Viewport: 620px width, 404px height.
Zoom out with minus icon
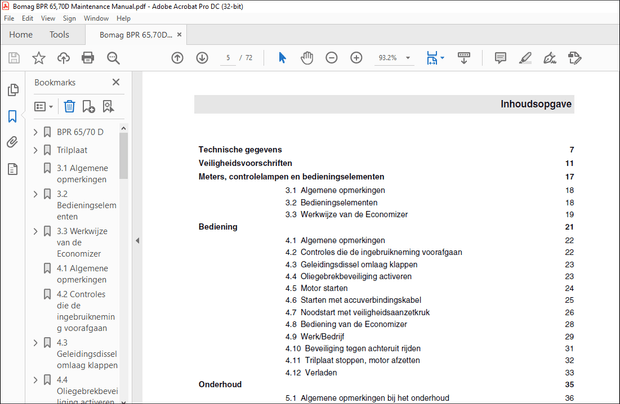pos(331,58)
